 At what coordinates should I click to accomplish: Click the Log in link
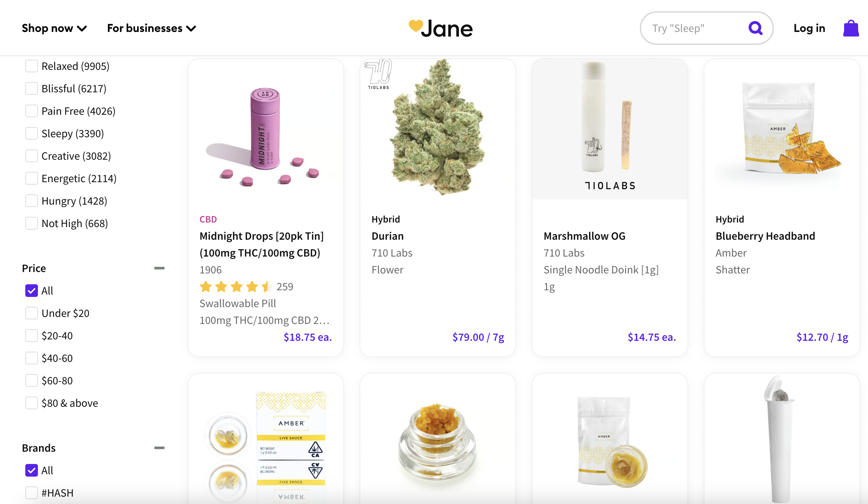[x=809, y=28]
